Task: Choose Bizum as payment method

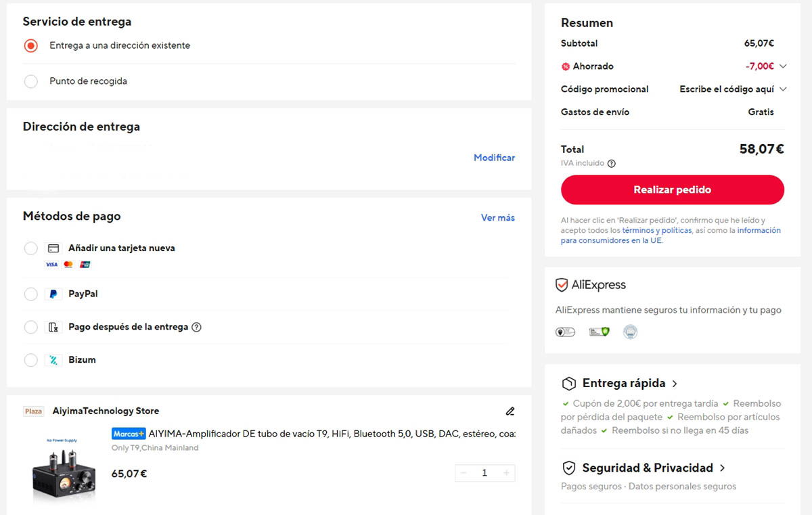Action: [30, 359]
